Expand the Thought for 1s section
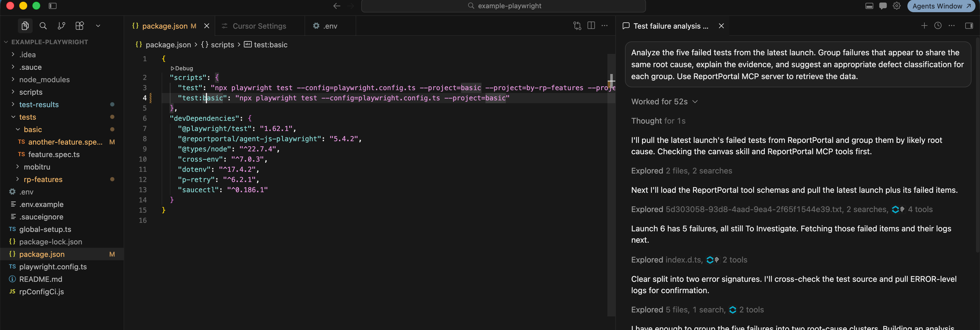Screen dimensions: 980x330 click(x=658, y=121)
